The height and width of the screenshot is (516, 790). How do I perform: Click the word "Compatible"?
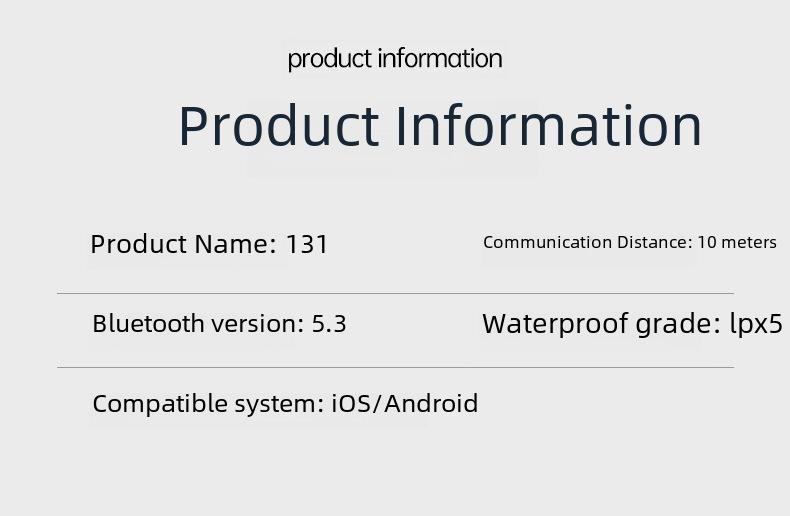[160, 404]
